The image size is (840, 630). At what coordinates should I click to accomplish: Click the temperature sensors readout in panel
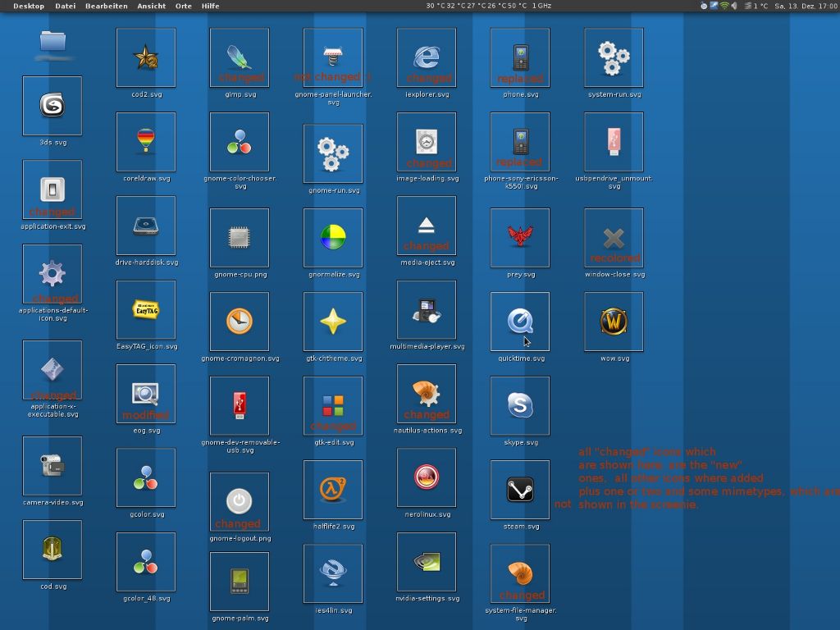click(x=476, y=6)
